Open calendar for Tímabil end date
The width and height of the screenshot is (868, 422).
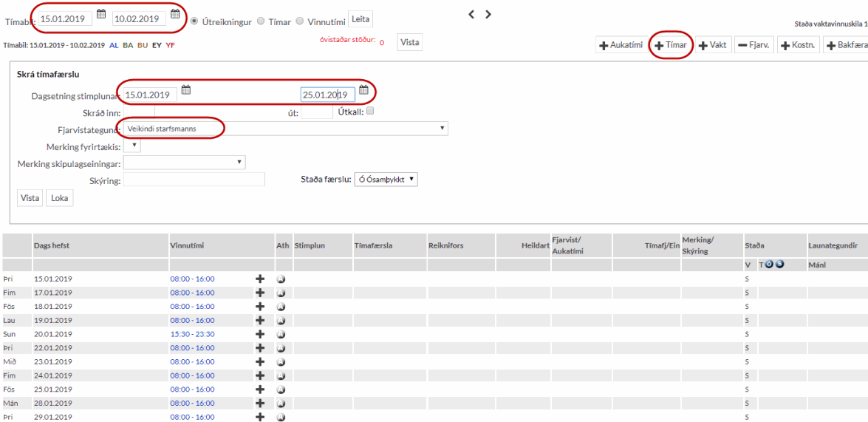click(175, 14)
